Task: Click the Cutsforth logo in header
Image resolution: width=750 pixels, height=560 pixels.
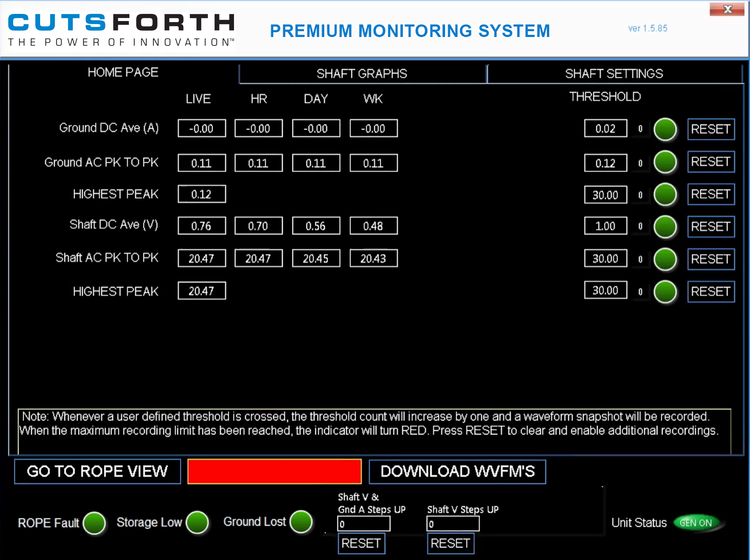Action: point(121,30)
